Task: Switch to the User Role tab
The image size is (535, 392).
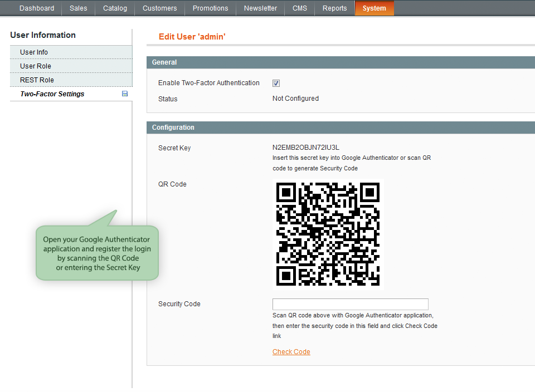Action: tap(71, 66)
